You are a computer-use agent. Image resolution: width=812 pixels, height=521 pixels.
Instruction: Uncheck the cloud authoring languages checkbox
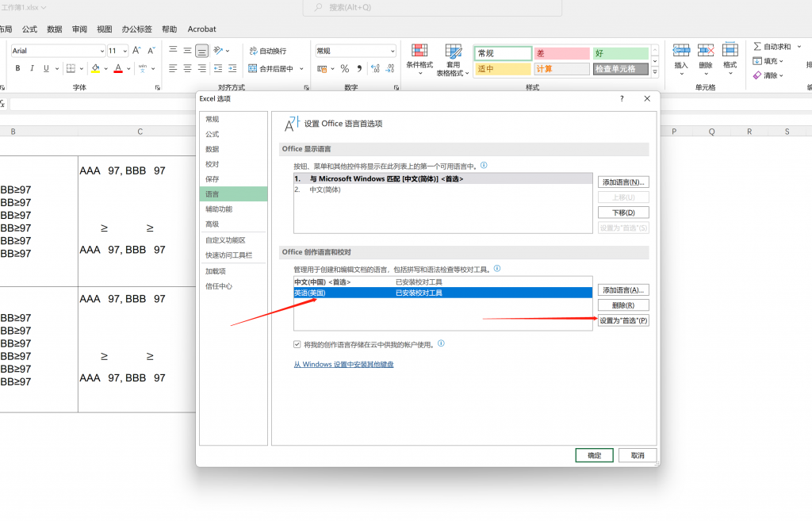coord(297,345)
